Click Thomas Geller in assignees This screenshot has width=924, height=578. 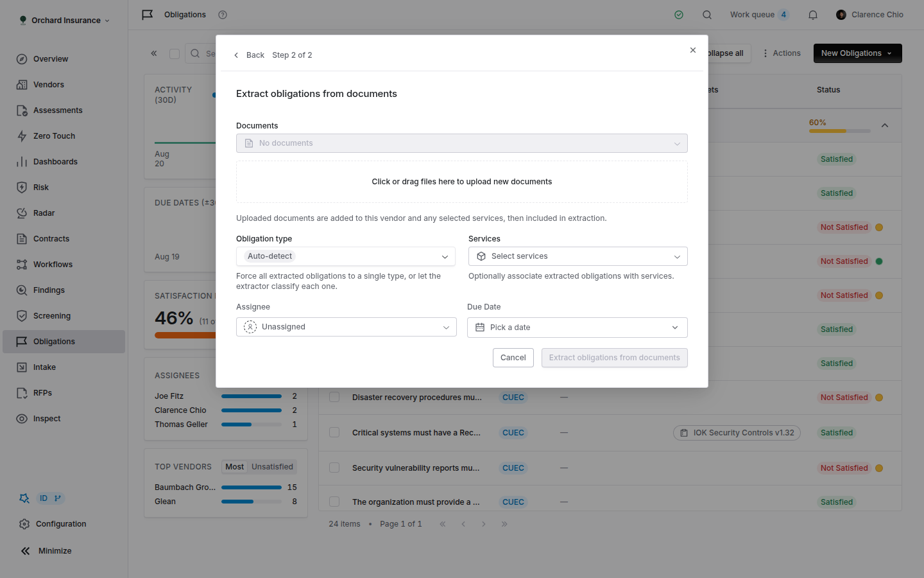pos(181,425)
